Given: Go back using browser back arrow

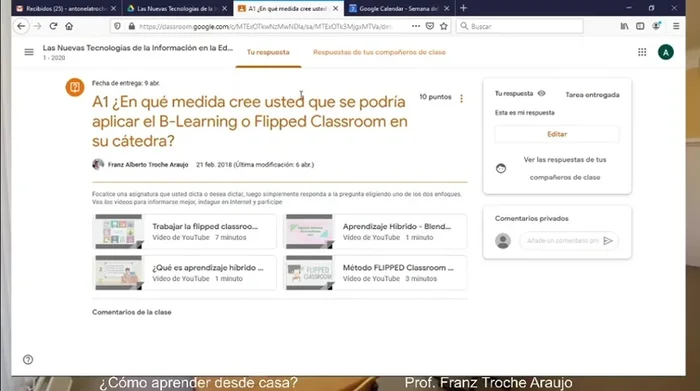Looking at the screenshot, I should point(21,26).
